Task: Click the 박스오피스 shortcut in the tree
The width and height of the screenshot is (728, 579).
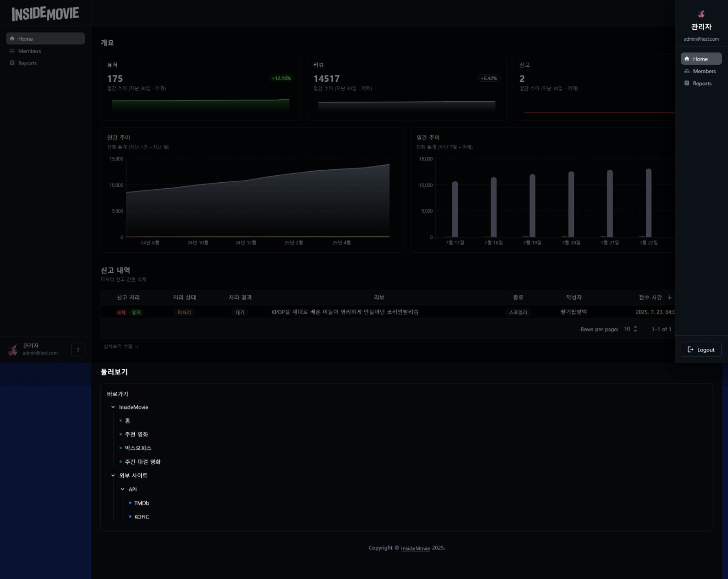Action: [x=138, y=448]
